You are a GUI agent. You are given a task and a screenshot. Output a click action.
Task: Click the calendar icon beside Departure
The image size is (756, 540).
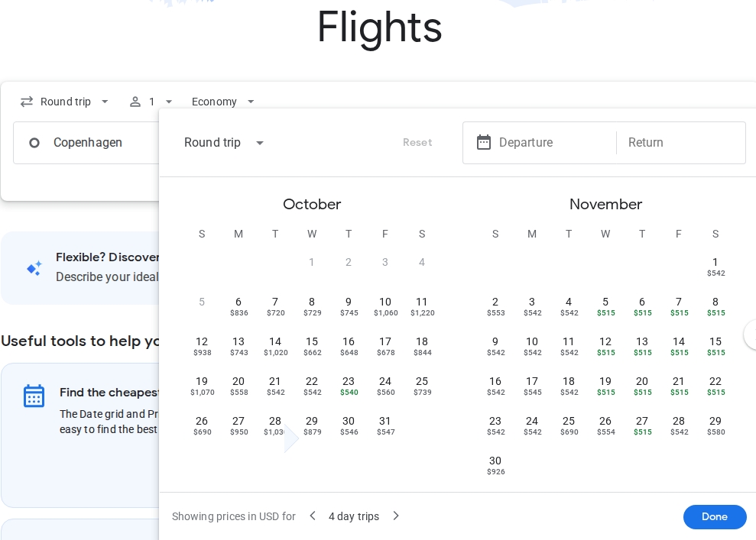tap(483, 143)
